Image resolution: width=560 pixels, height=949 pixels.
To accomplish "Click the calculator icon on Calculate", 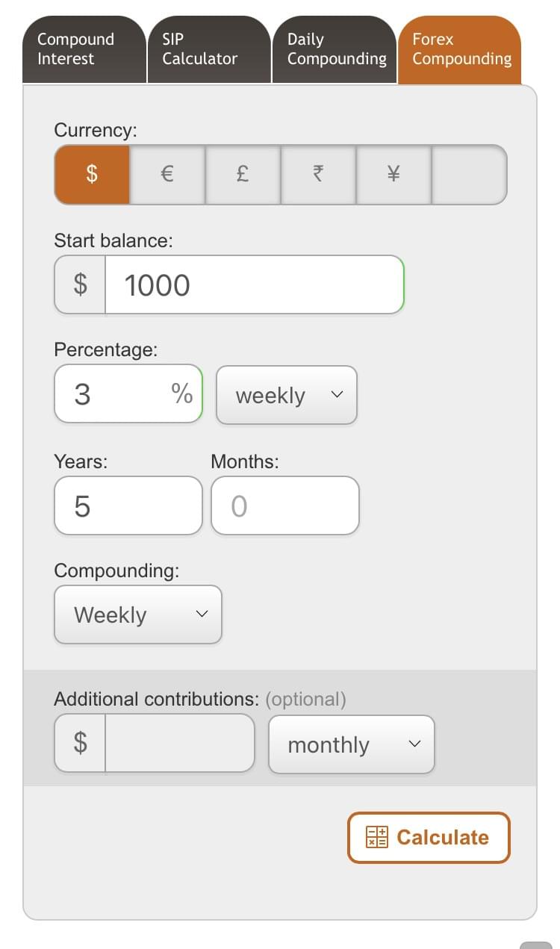I will point(377,837).
